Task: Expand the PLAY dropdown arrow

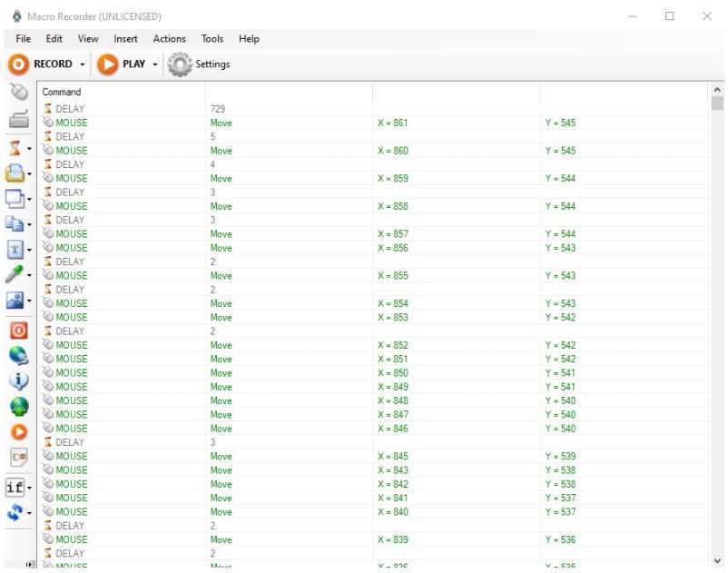Action: click(x=155, y=64)
